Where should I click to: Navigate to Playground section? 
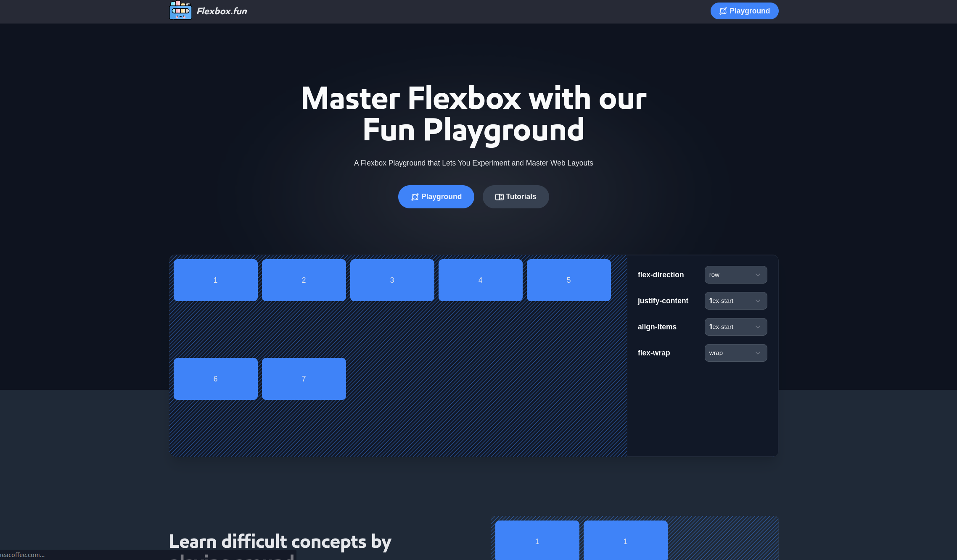coord(437,197)
